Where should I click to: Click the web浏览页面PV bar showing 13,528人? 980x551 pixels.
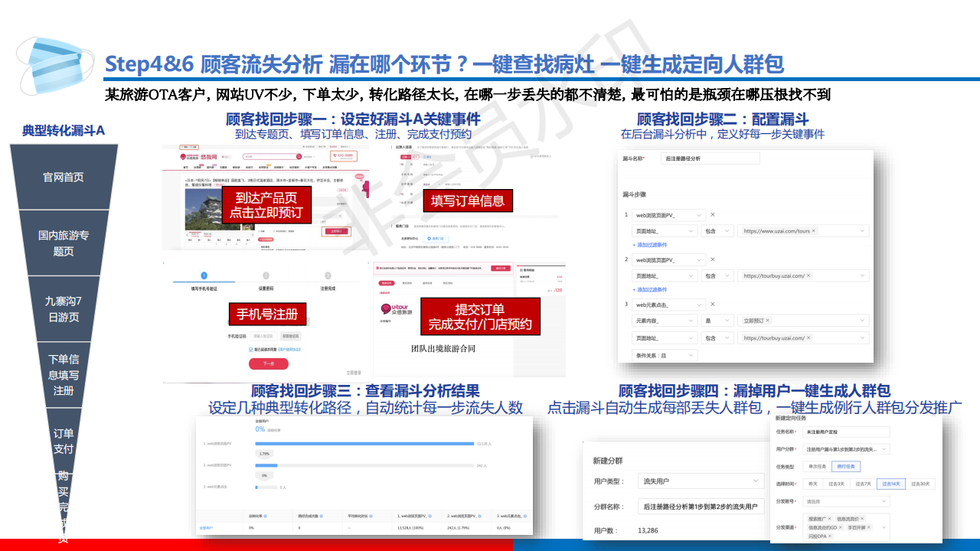pyautogui.click(x=364, y=443)
